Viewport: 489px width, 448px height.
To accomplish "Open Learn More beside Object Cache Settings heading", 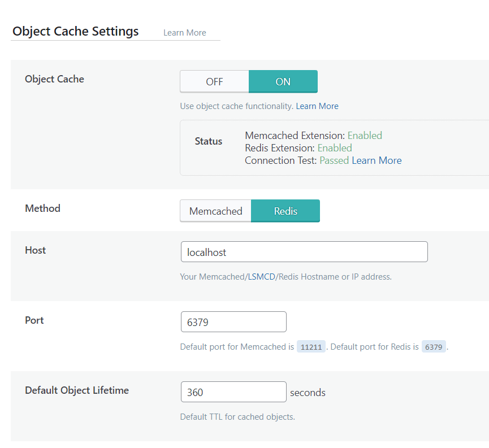I will [184, 33].
